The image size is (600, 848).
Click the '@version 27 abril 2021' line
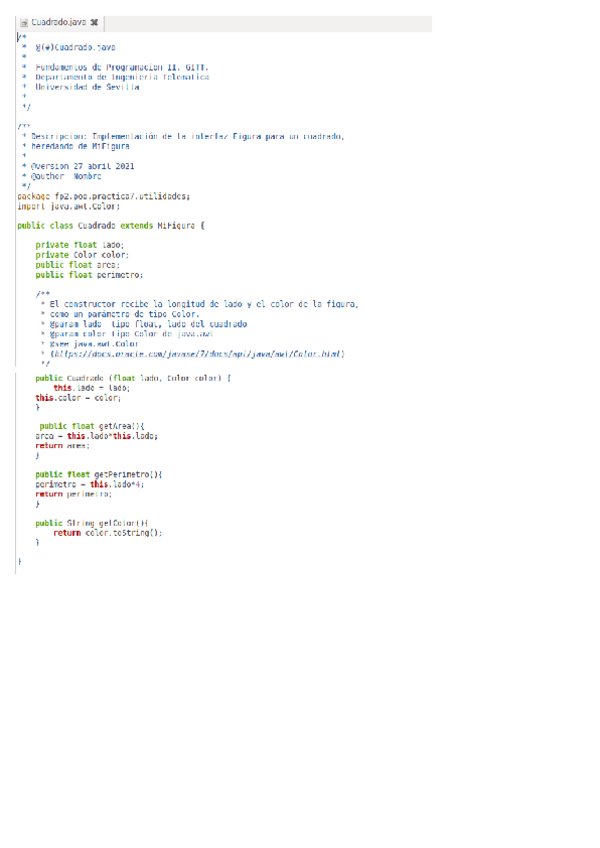(82, 166)
